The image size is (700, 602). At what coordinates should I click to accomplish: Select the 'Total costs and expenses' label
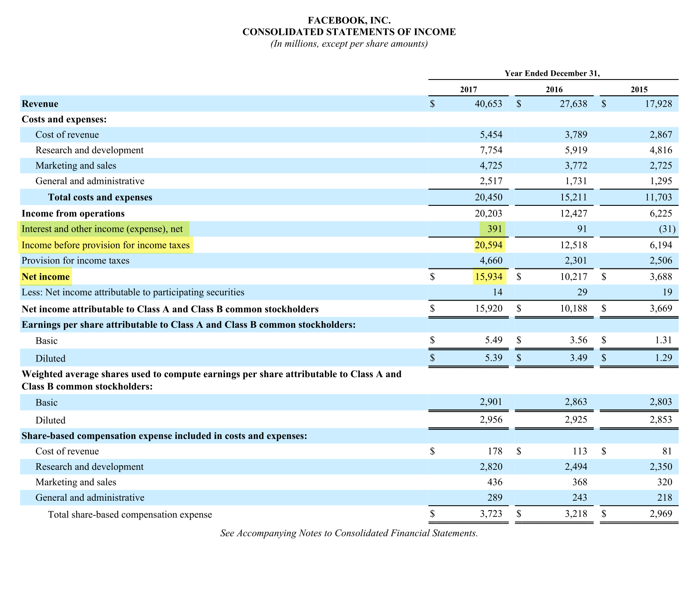coord(100,197)
